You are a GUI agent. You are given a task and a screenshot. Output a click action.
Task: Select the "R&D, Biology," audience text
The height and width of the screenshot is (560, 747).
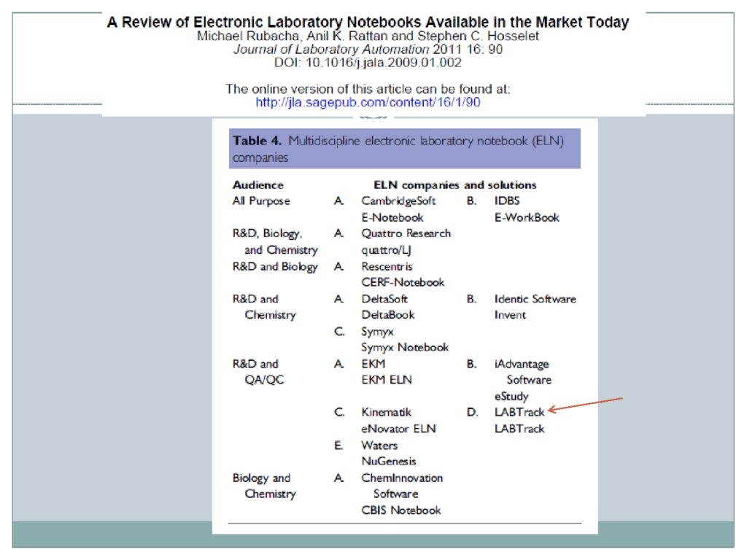267,234
